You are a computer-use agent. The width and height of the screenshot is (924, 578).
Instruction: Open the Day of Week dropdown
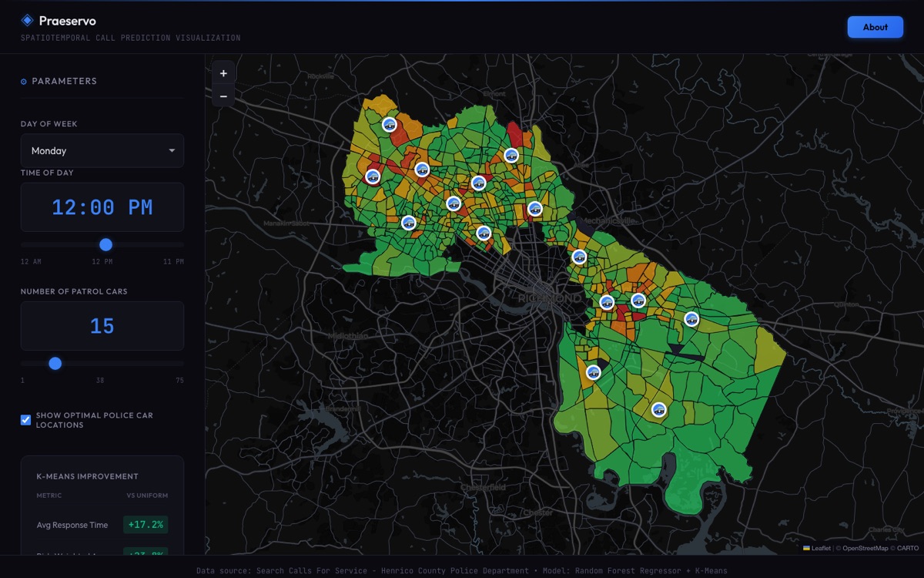tap(102, 150)
